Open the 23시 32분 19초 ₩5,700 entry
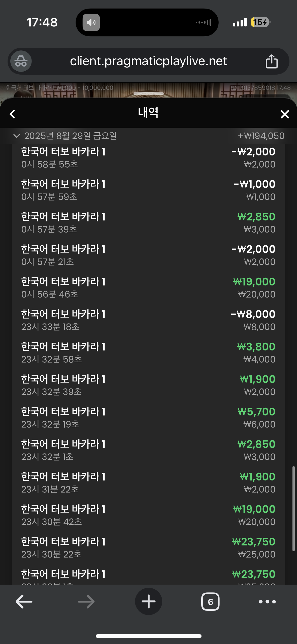 148,418
